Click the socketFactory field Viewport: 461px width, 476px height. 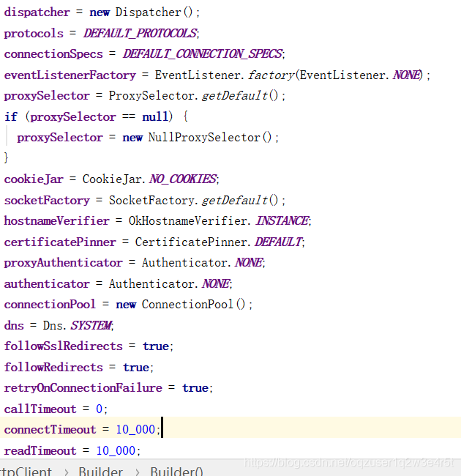[x=47, y=200]
